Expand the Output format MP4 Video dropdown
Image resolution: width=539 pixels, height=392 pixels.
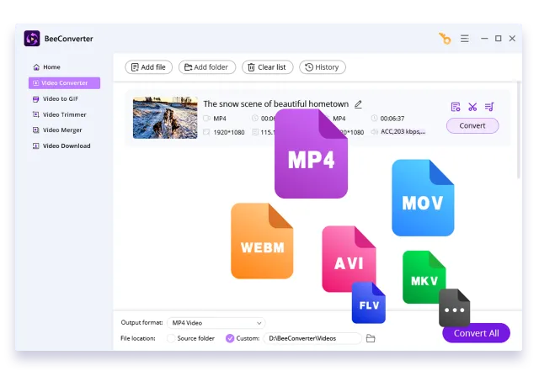pos(216,323)
